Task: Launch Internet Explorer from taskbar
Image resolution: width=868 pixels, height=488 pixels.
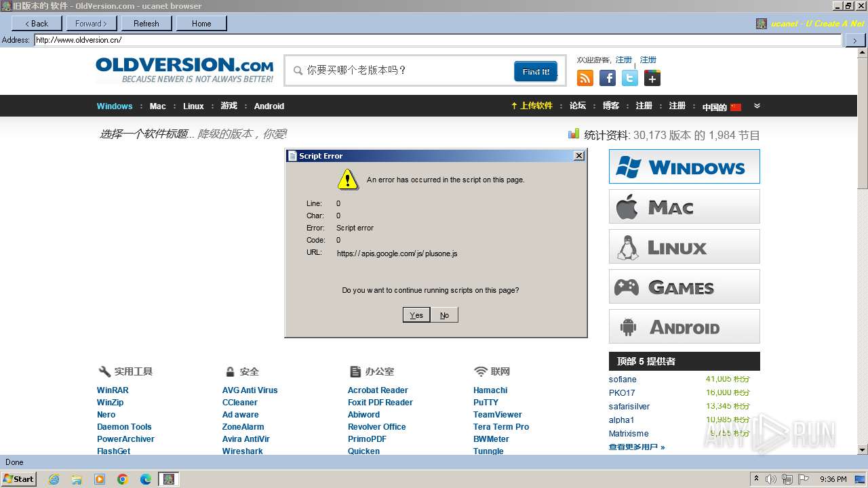Action: 54,479
